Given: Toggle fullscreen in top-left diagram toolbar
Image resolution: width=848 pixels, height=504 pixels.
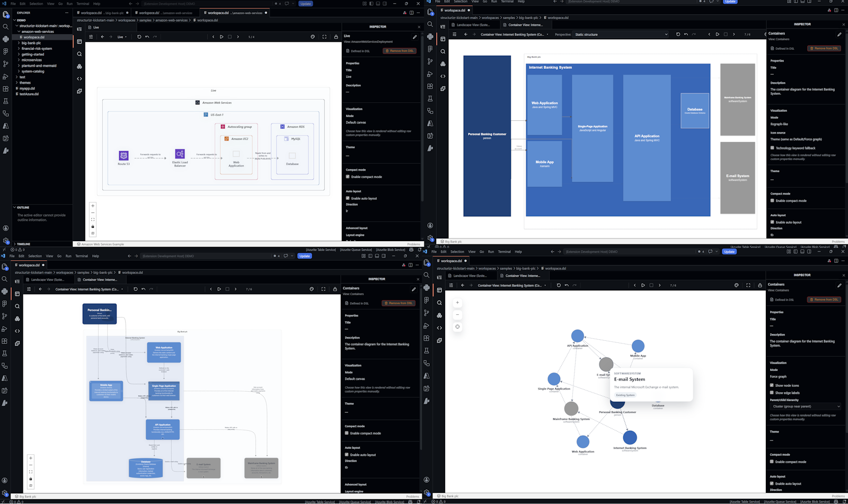Looking at the screenshot, I should [x=324, y=37].
